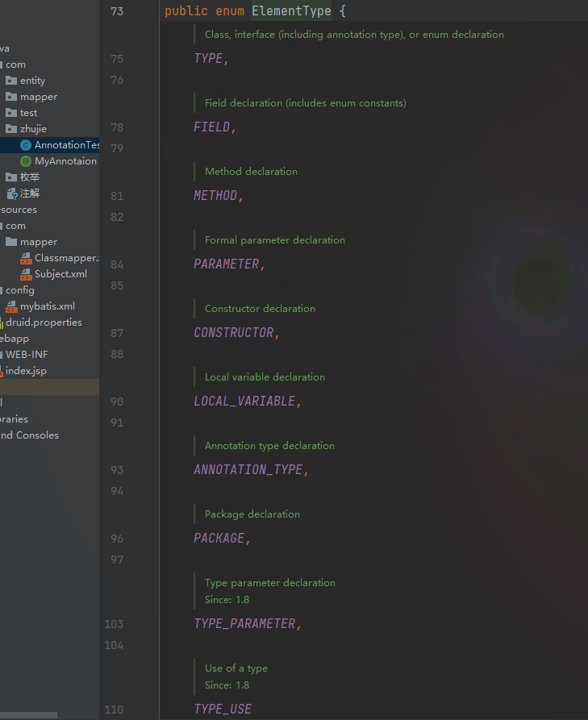Click the mybatis.xml file icon

click(x=11, y=306)
